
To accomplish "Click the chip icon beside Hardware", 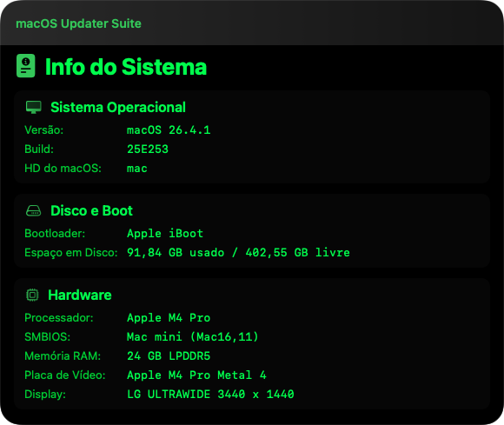I will tap(32, 295).
